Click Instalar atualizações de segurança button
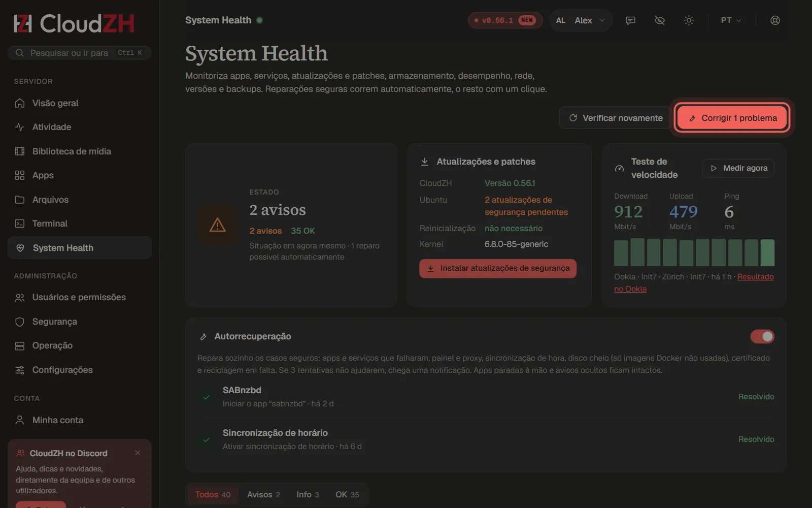 [498, 268]
